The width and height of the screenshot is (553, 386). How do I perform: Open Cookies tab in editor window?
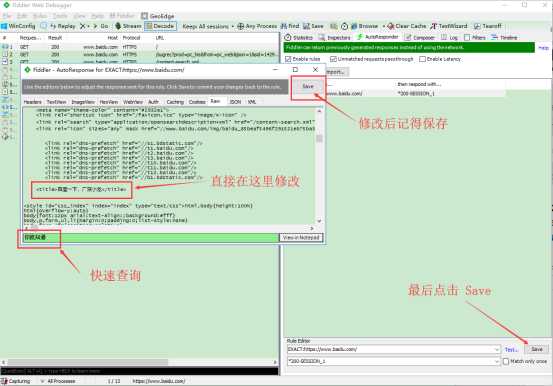point(197,102)
